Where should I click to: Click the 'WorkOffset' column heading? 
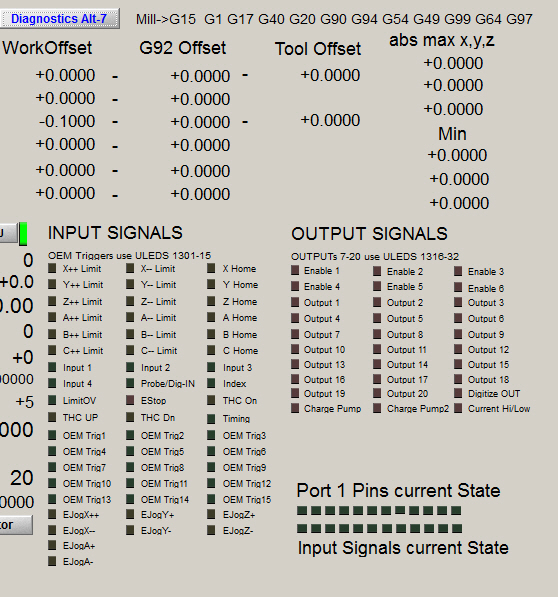click(x=47, y=48)
